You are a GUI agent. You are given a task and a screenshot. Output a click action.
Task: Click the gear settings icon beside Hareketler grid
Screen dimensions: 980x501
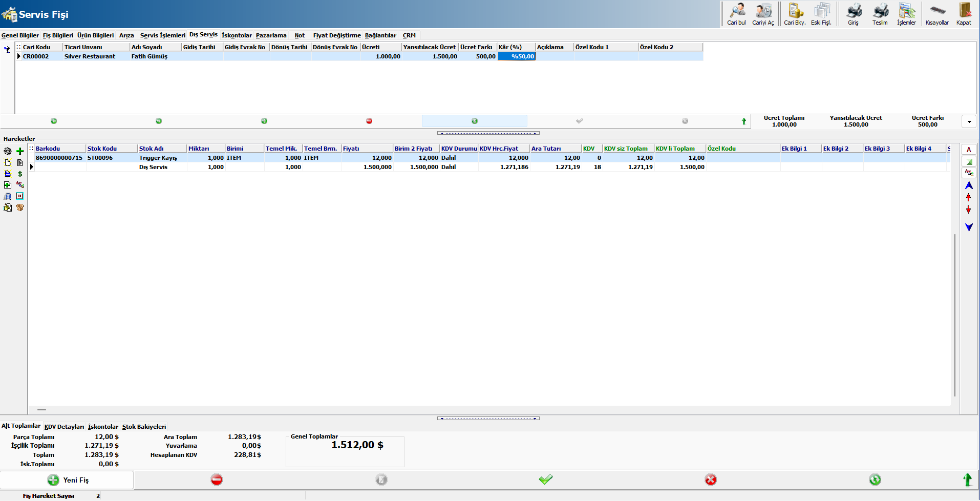point(8,151)
